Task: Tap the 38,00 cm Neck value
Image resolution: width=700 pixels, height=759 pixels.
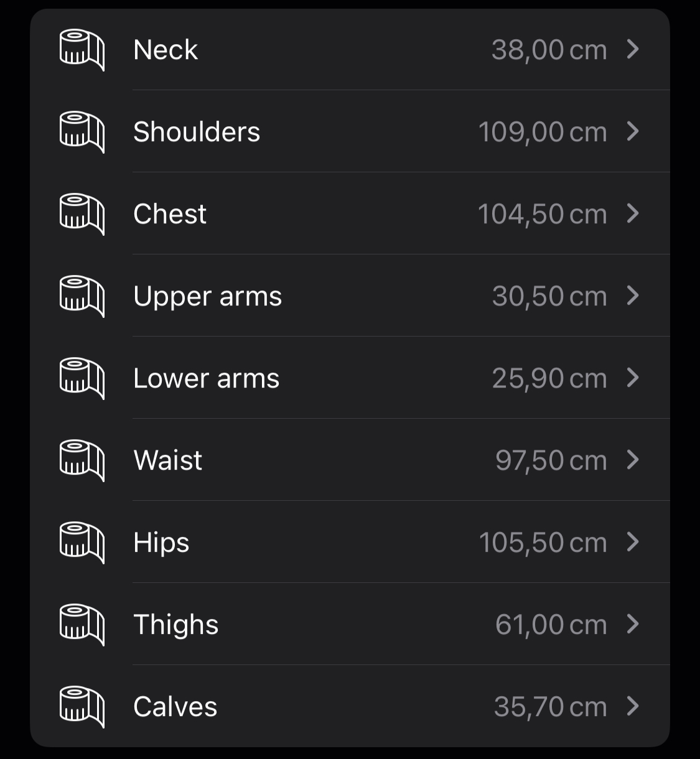Action: coord(549,50)
